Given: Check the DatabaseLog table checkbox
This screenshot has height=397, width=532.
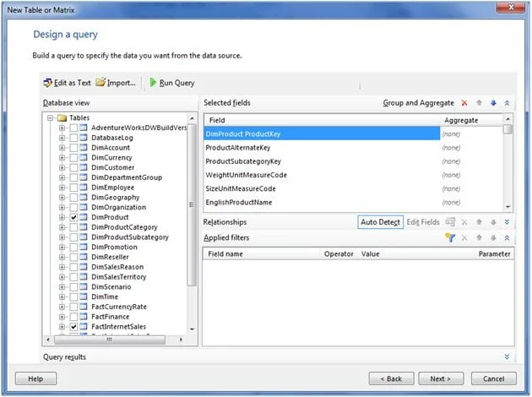Looking at the screenshot, I should (x=73, y=138).
